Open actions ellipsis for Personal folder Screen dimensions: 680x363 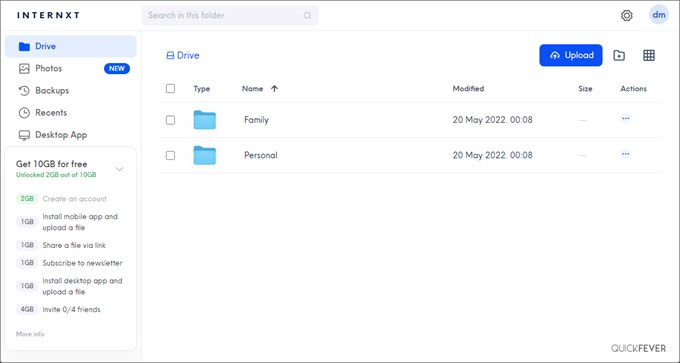click(x=625, y=154)
